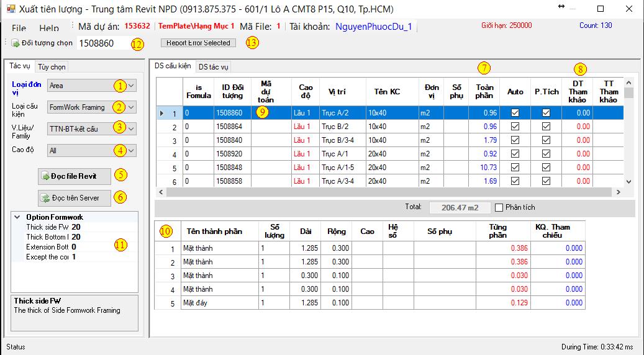Click the Extension Bott property row
Screen dimensions: 644x355
tap(75, 247)
